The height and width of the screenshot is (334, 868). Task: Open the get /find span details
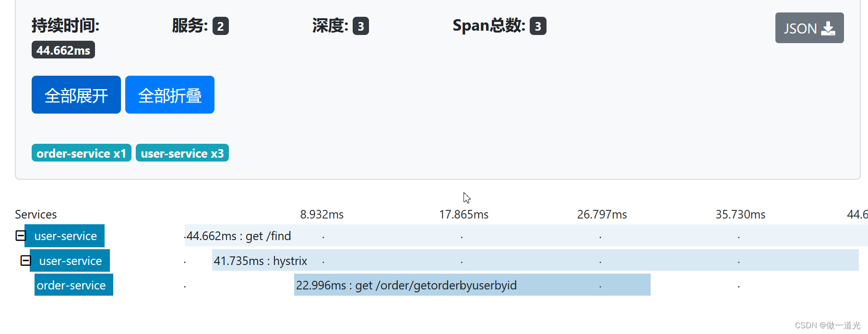(239, 235)
